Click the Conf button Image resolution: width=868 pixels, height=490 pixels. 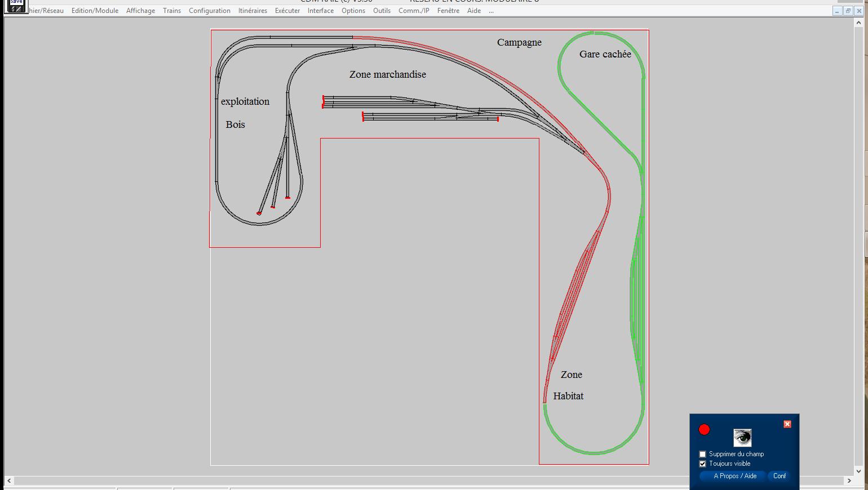780,476
